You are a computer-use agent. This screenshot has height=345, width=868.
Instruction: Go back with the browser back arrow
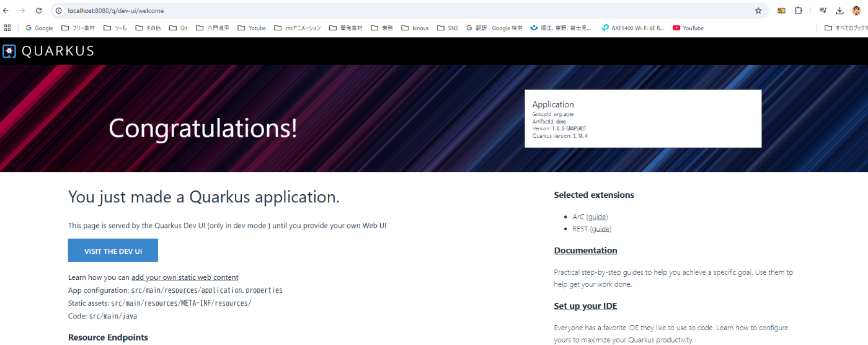pyautogui.click(x=6, y=11)
